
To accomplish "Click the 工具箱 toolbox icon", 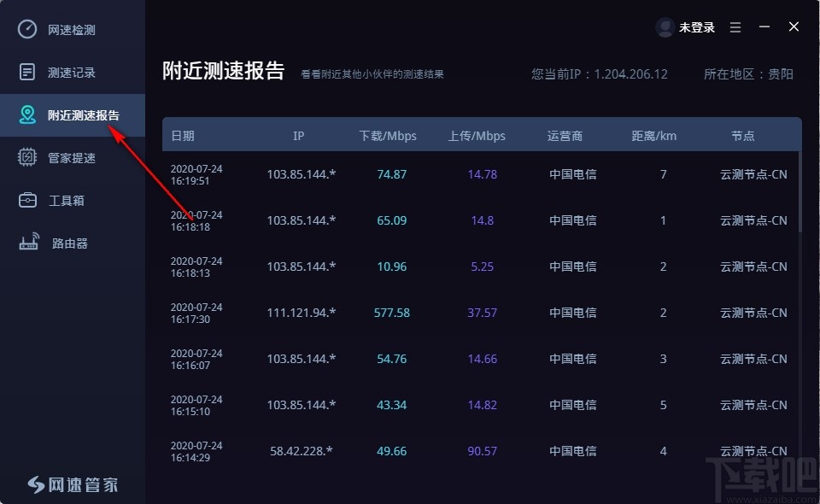I will [29, 200].
